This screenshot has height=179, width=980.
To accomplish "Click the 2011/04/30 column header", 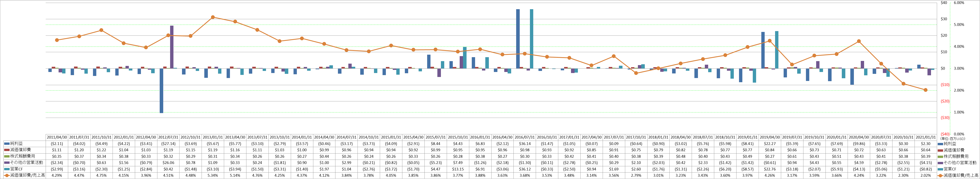I will (57, 137).
